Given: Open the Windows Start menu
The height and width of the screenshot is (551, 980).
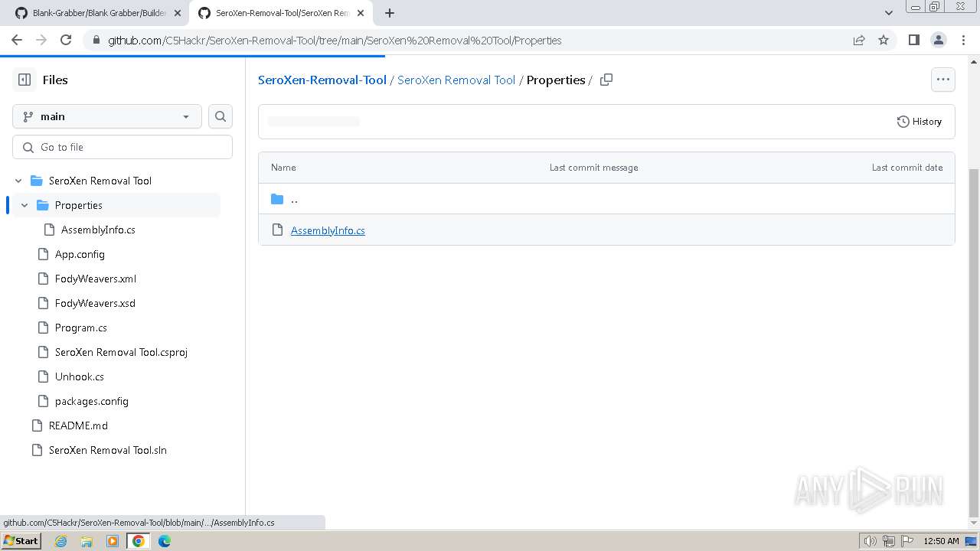Looking at the screenshot, I should click(21, 541).
